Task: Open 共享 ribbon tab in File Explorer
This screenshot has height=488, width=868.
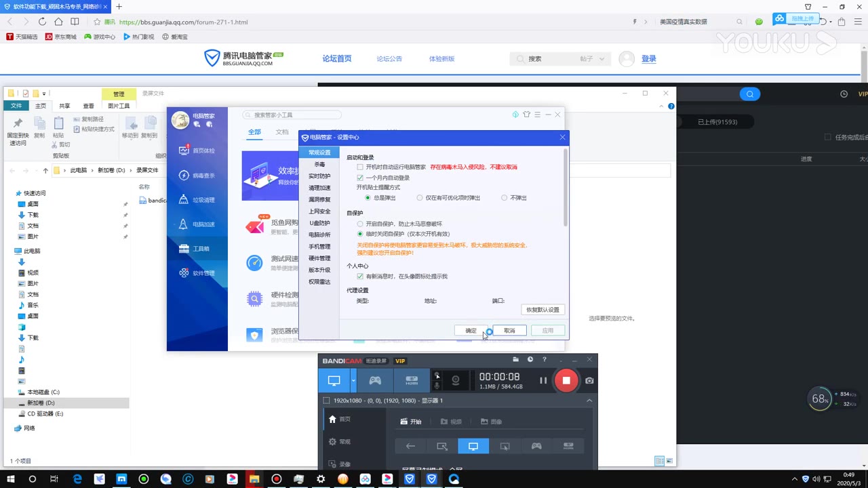Action: point(64,106)
